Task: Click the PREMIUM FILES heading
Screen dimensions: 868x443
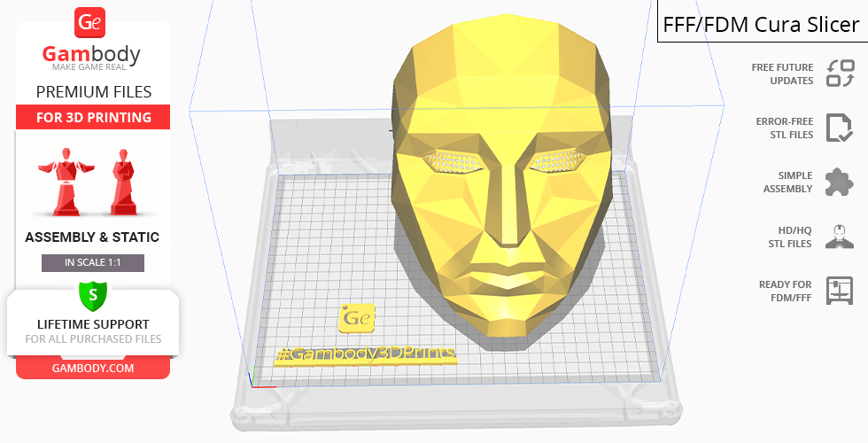Action: coord(94,91)
